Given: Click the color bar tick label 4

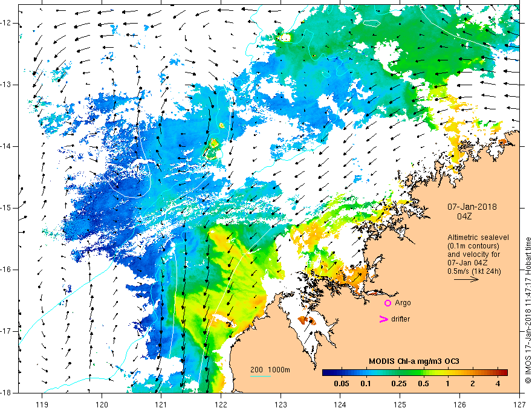Looking at the screenshot, I should [x=498, y=384].
